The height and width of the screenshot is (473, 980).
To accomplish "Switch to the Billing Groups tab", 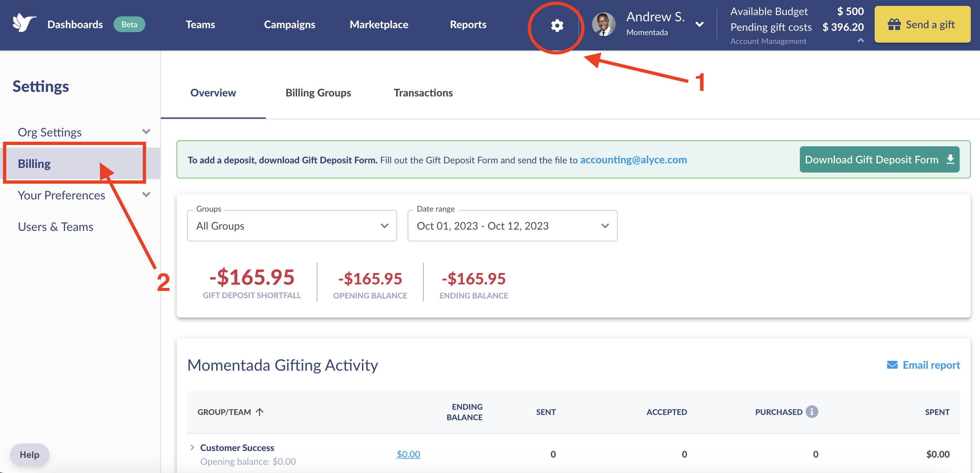I will [318, 93].
